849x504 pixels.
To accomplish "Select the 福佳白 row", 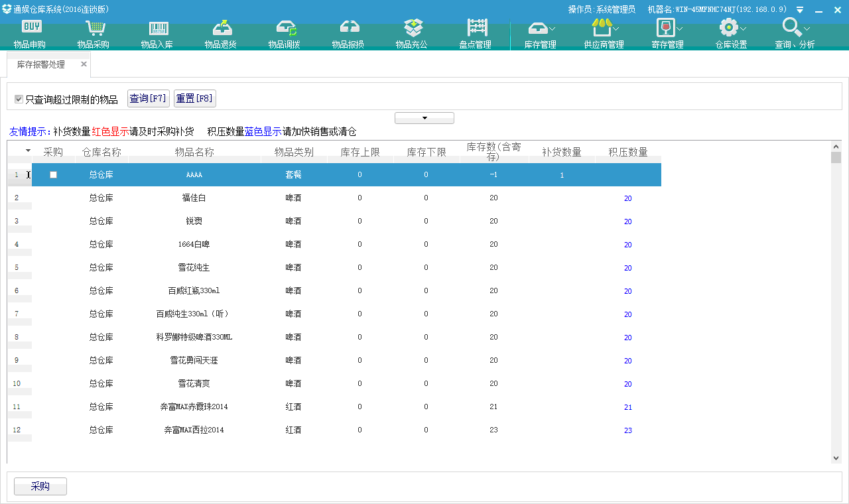I will pyautogui.click(x=334, y=198).
